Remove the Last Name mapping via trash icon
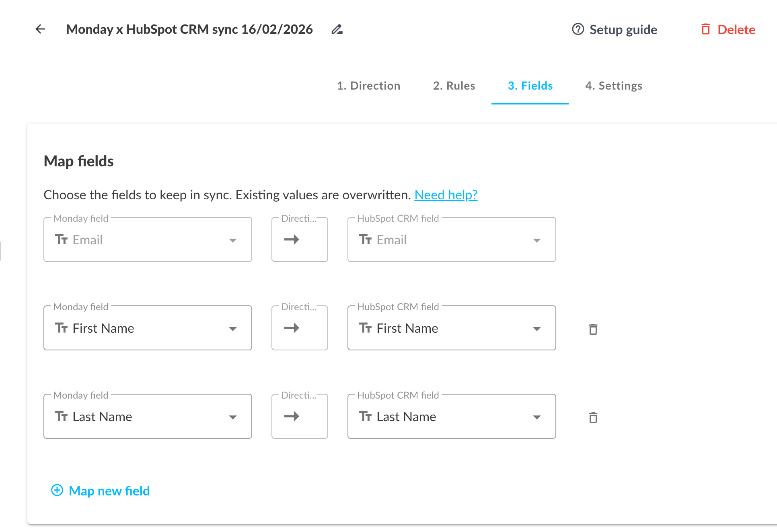777x532 pixels. click(593, 417)
